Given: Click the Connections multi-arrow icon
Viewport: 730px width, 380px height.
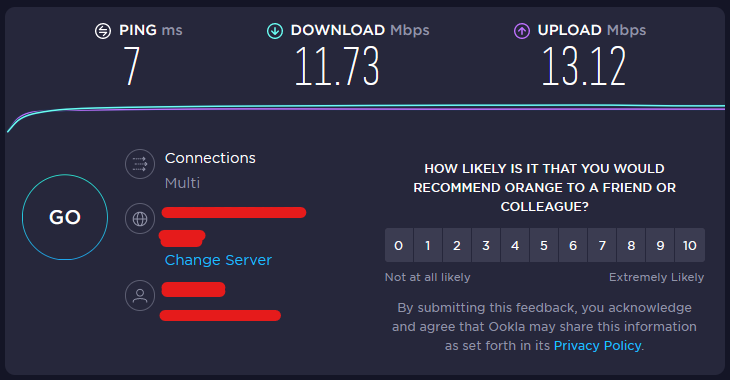Looking at the screenshot, I should click(140, 164).
